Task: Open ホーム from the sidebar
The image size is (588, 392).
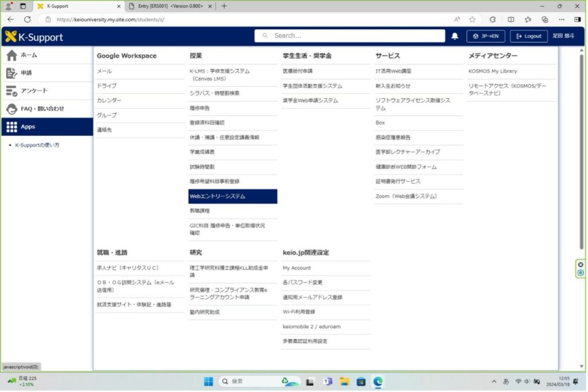Action: click(x=29, y=55)
